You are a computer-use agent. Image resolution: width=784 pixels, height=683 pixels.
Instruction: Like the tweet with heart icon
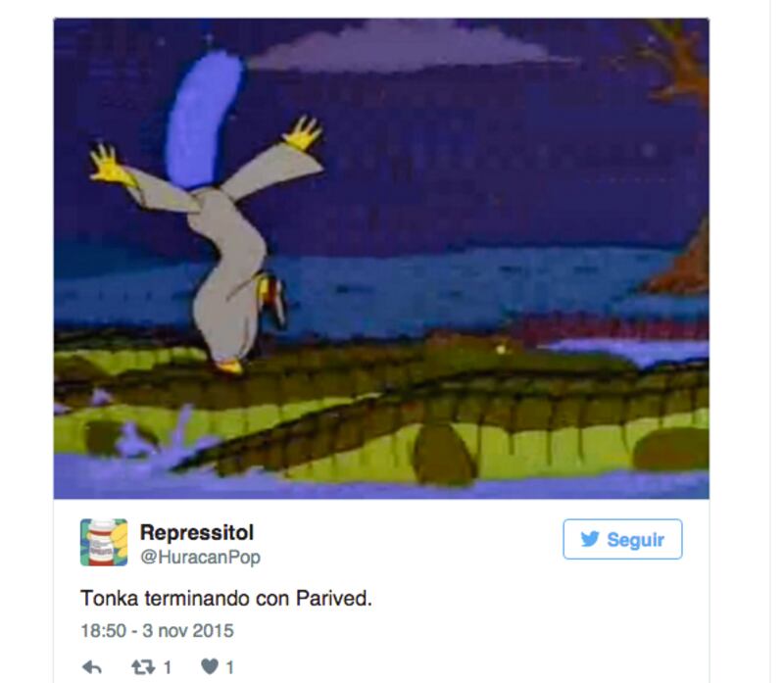[x=210, y=666]
